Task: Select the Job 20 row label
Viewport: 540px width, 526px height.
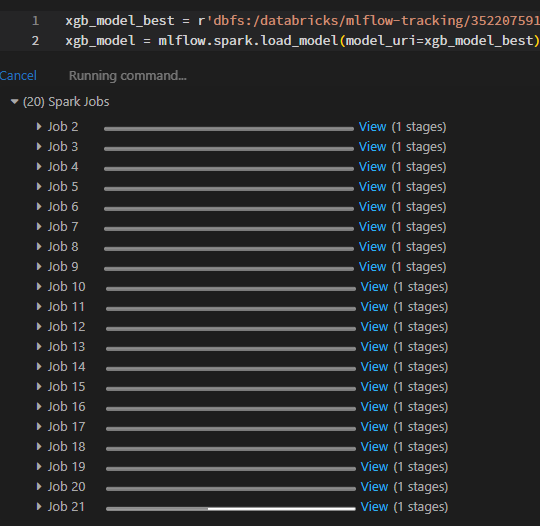Action: point(66,486)
